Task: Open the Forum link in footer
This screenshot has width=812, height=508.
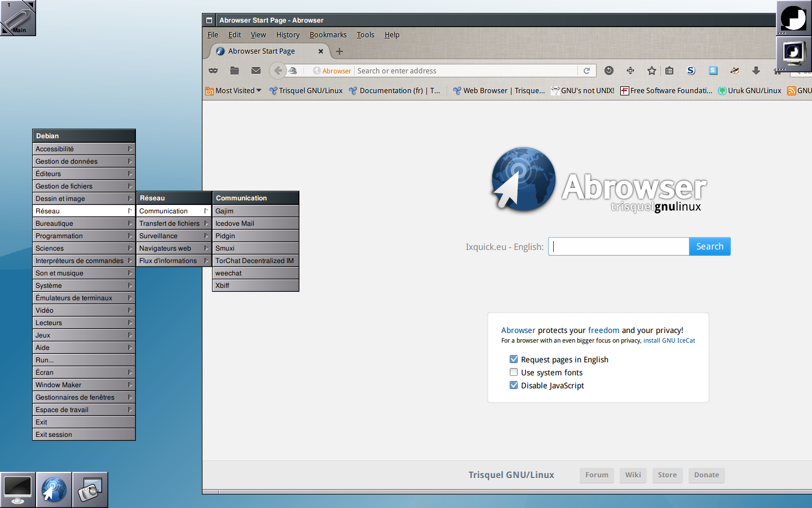Action: coord(597,475)
